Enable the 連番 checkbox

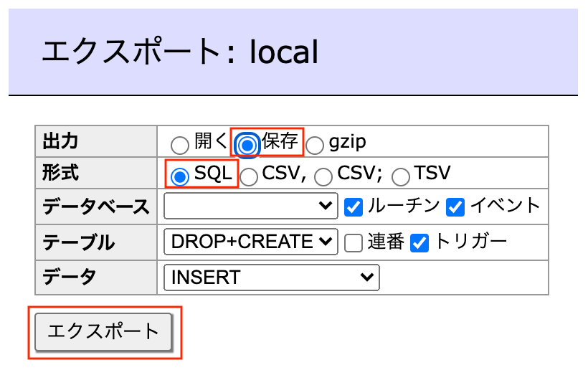click(x=354, y=243)
